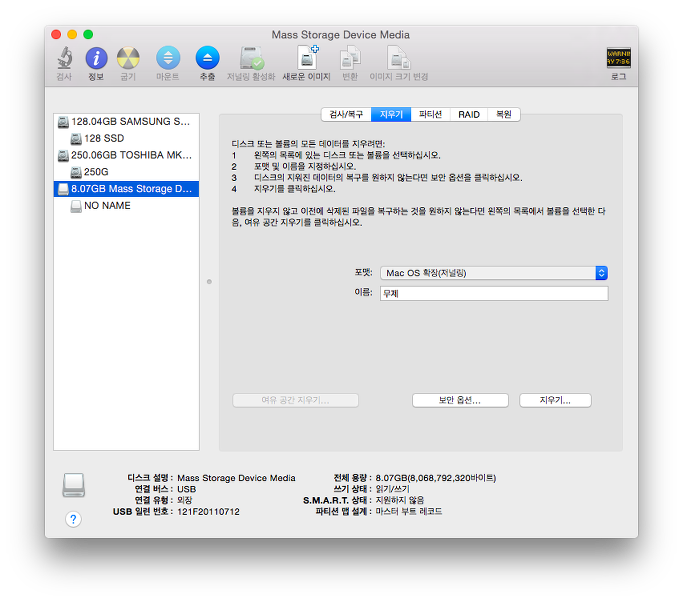This screenshot has width=683, height=602.
Task: Select NO NAME volume in sidebar
Action: click(x=126, y=206)
